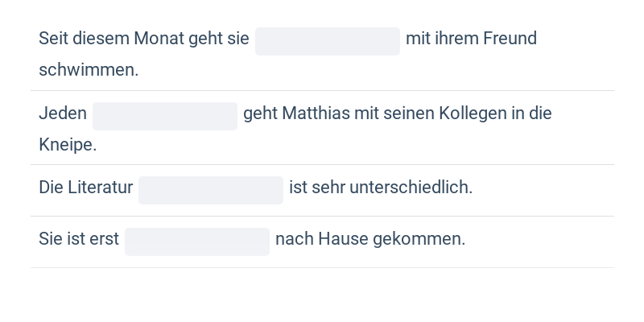Click the word "Hause" in the last sentence

coord(343,239)
